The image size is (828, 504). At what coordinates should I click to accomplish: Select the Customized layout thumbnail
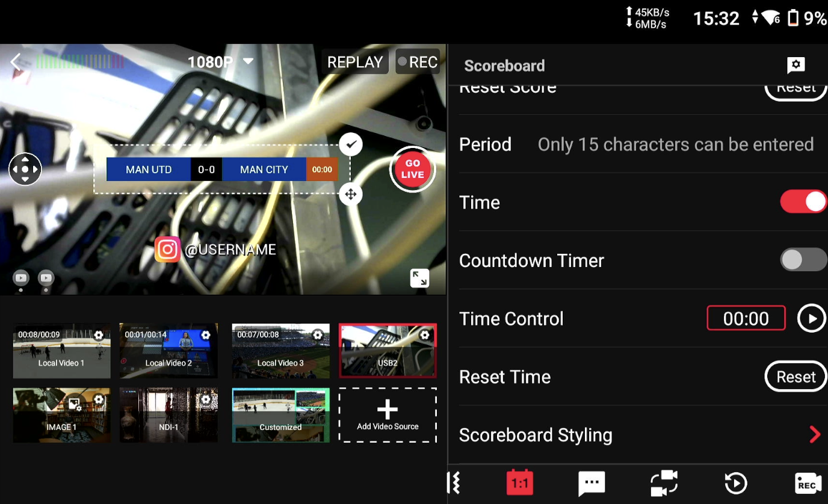(281, 415)
